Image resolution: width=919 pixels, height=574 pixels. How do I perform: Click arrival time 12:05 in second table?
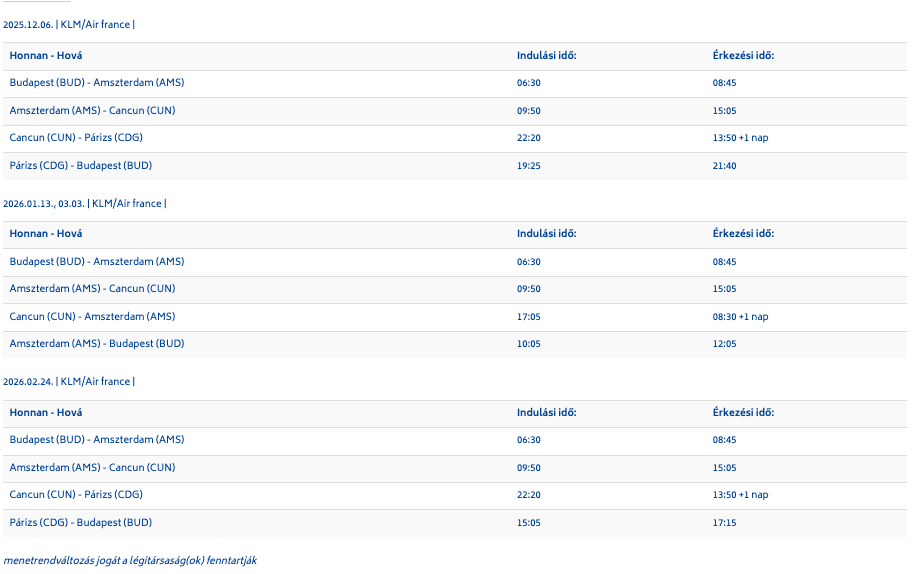point(724,344)
